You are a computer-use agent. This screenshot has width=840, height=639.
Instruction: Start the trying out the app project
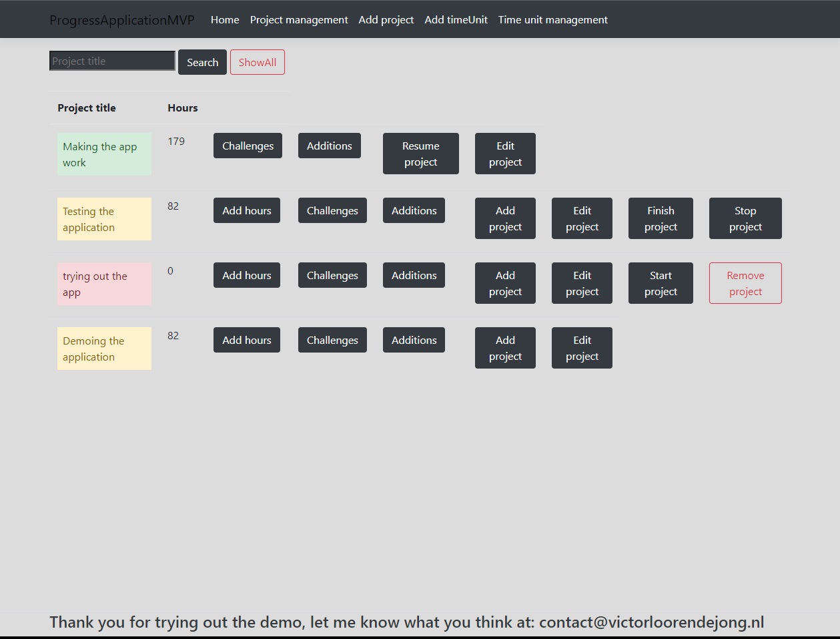[661, 283]
